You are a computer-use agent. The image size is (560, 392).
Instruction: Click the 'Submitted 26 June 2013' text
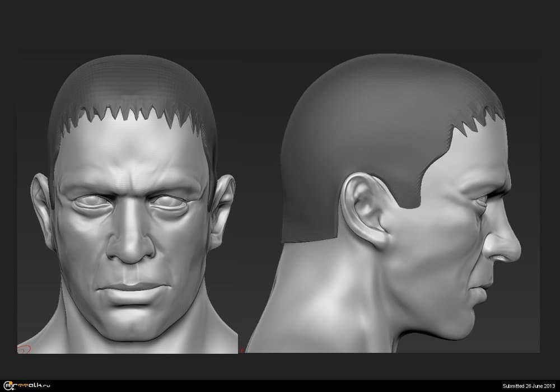click(529, 386)
